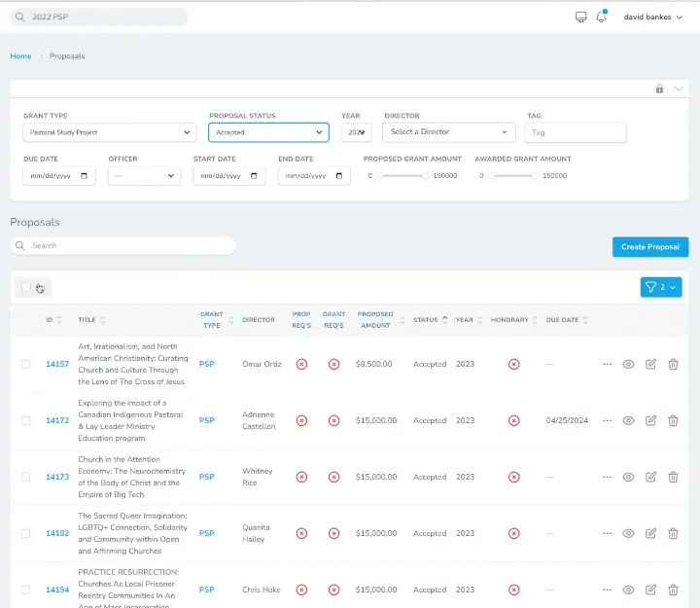View proposal 14157 with eye icon
The height and width of the screenshot is (608, 700).
pos(628,364)
